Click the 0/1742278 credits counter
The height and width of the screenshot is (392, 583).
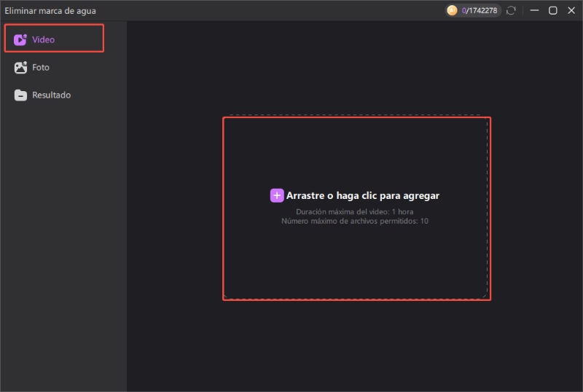tap(480, 10)
